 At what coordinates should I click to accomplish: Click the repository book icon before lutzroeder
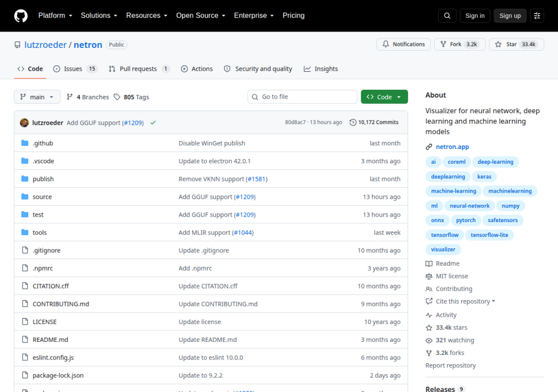point(17,45)
